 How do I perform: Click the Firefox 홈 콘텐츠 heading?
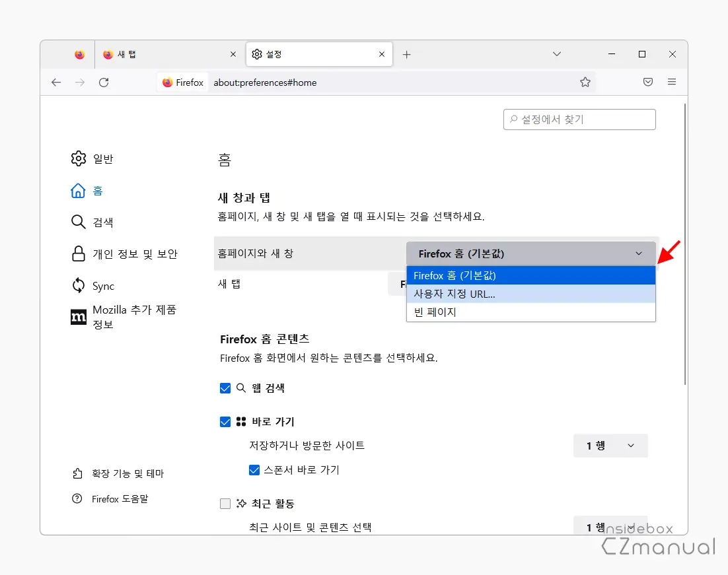[265, 339]
